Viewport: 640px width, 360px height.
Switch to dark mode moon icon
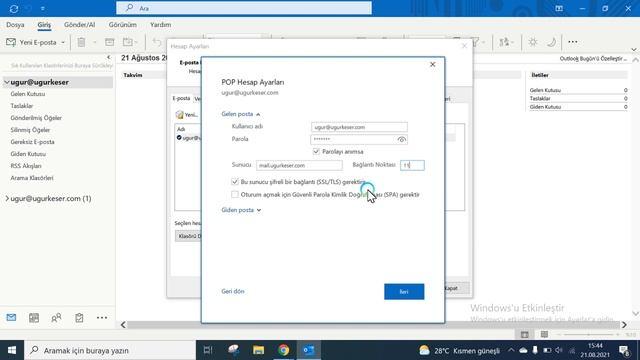click(551, 42)
